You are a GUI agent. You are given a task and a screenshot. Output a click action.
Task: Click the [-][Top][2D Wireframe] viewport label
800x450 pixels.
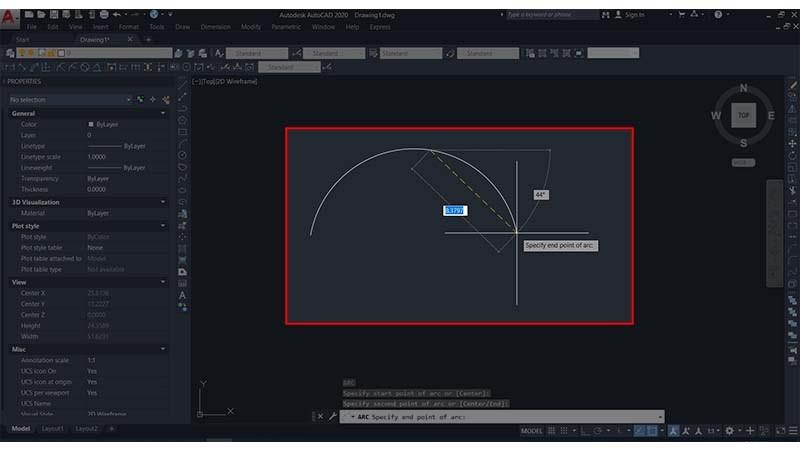point(225,81)
